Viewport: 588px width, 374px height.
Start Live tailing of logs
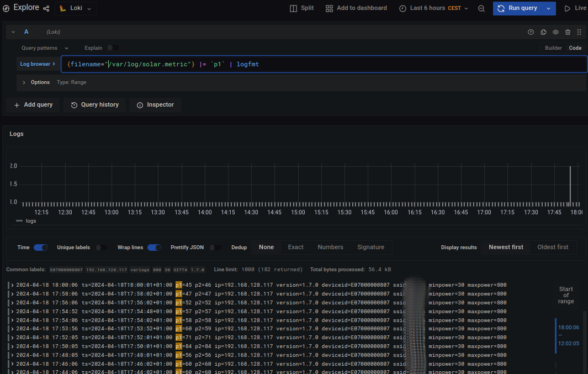(x=574, y=8)
